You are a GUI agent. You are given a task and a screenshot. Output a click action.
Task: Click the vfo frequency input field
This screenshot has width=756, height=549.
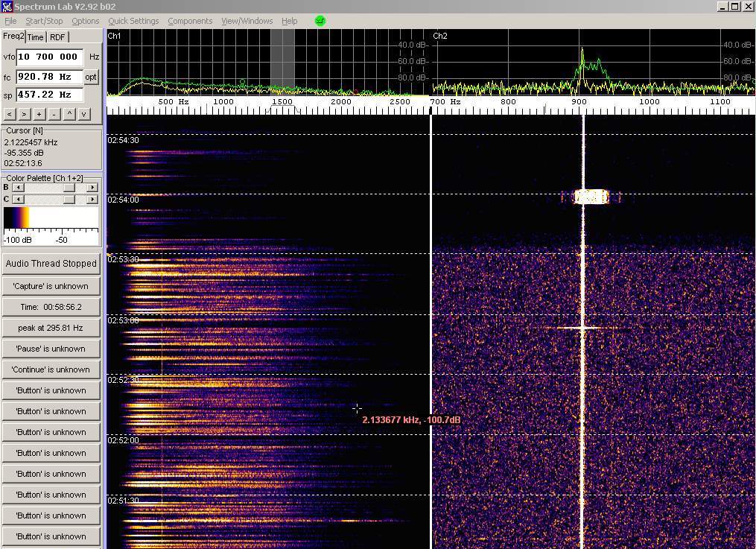click(x=50, y=57)
